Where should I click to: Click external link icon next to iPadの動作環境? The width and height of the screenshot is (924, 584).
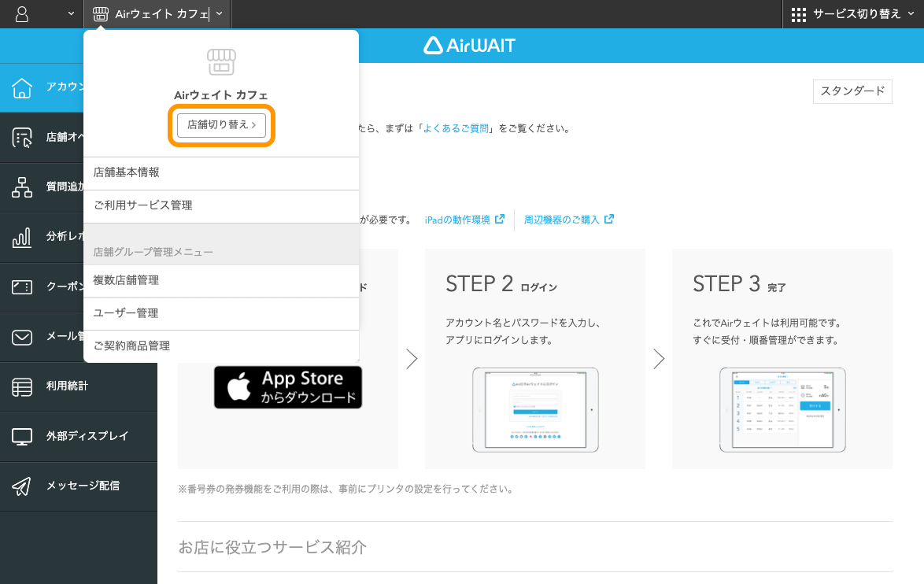pyautogui.click(x=500, y=219)
